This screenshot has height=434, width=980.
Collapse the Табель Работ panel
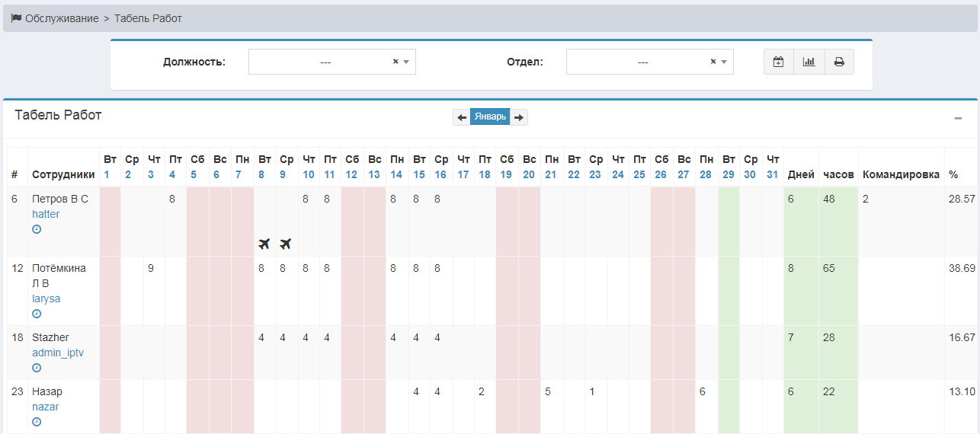tap(958, 119)
